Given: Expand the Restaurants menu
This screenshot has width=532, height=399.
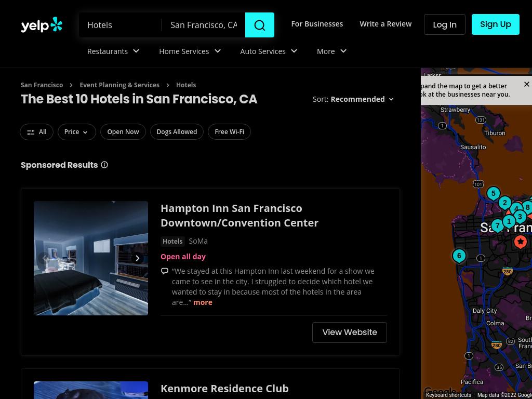Looking at the screenshot, I should [113, 51].
